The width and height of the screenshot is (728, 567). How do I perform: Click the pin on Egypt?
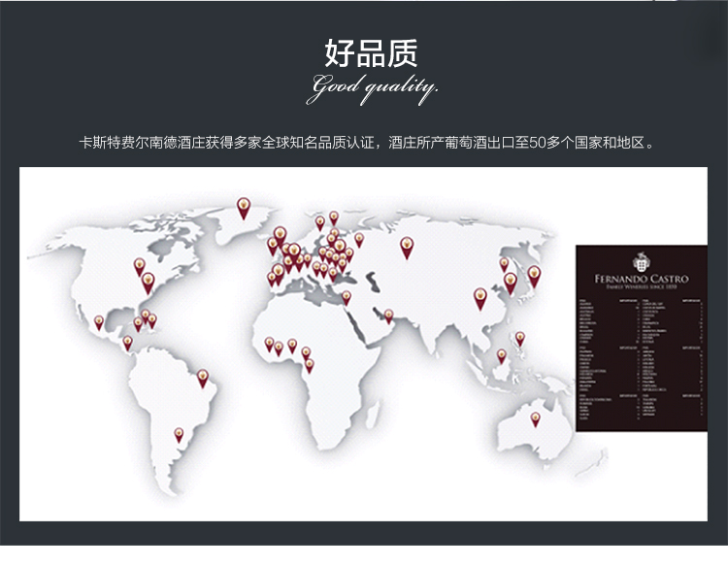click(346, 297)
